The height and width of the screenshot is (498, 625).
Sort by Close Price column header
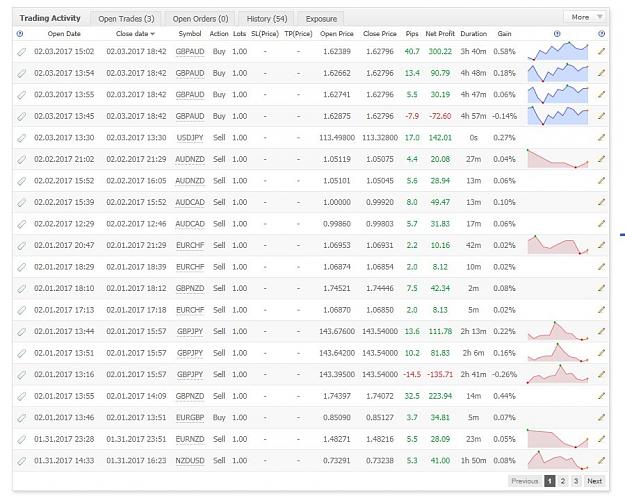[x=380, y=34]
